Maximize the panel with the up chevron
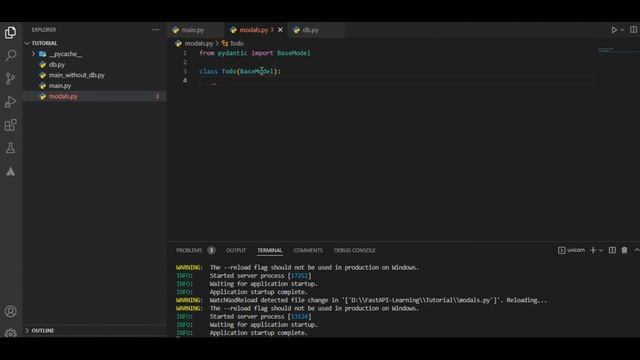The image size is (640, 360). coord(637,250)
